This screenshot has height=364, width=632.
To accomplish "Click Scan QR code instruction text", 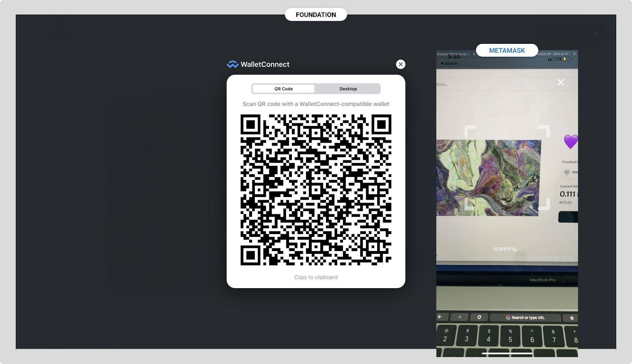I will click(x=316, y=104).
